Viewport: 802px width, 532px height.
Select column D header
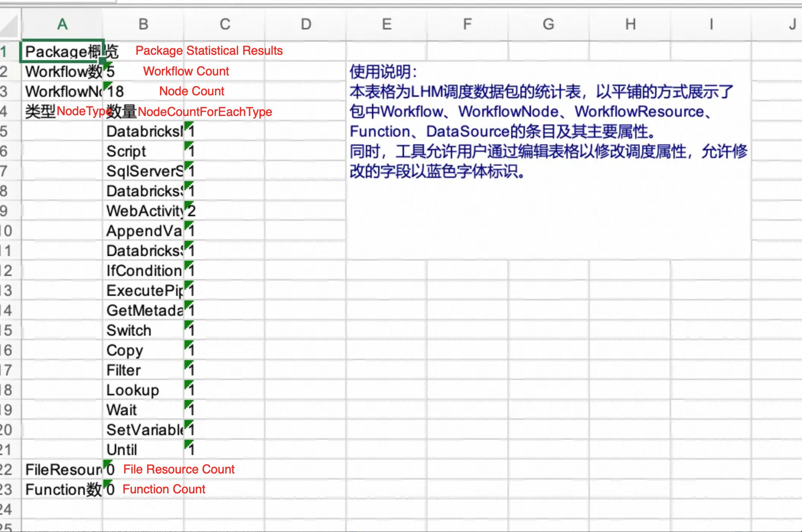[305, 24]
